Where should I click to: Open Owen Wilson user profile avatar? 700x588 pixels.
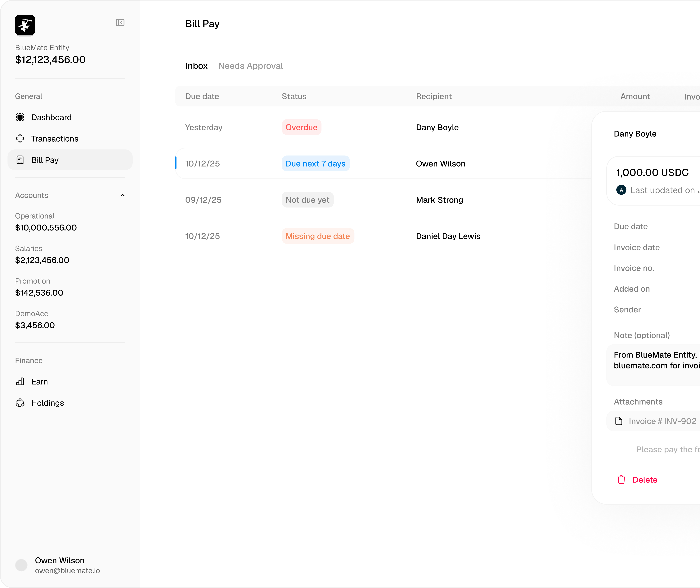(x=21, y=565)
